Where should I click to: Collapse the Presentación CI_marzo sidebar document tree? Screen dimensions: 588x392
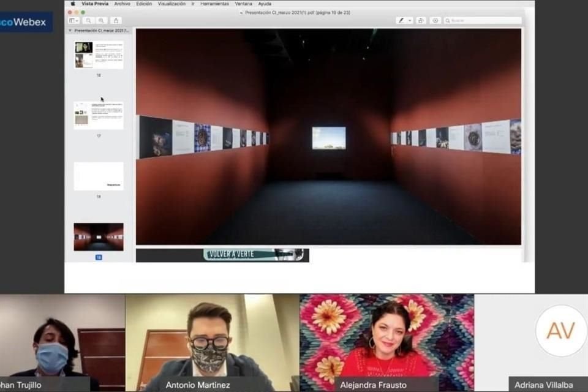click(x=70, y=30)
